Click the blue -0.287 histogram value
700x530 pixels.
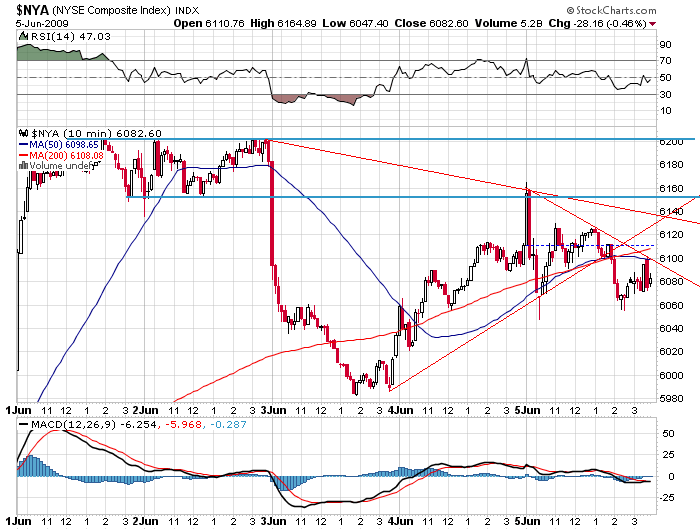[x=229, y=424]
